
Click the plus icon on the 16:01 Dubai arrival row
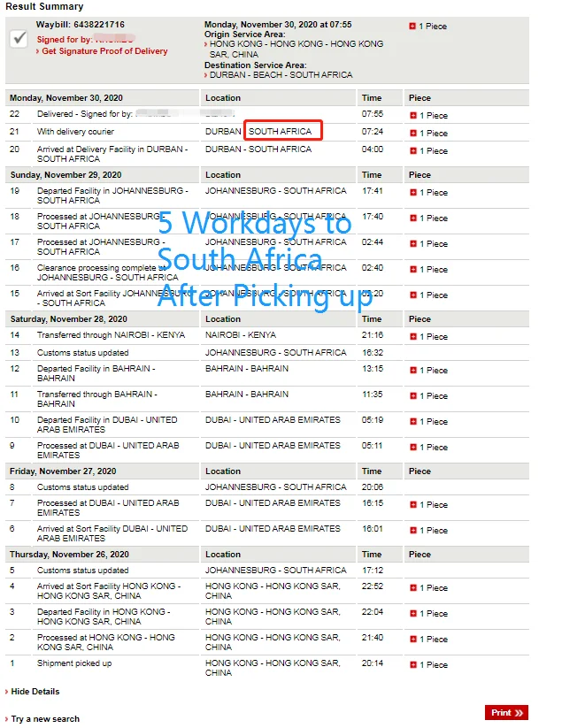(x=412, y=531)
